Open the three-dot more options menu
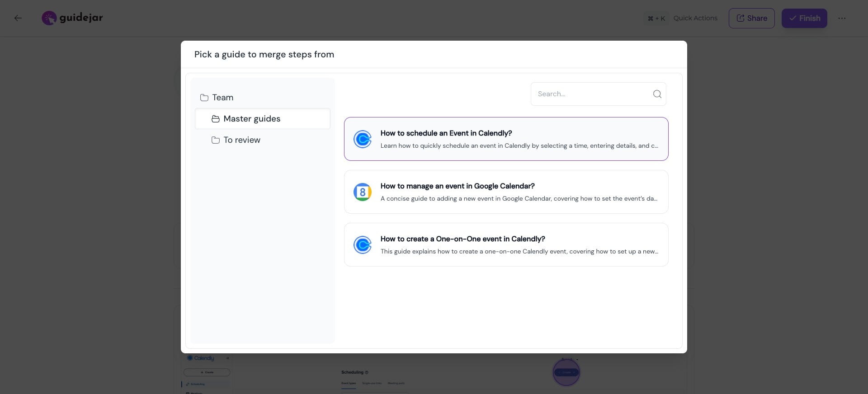 841,18
